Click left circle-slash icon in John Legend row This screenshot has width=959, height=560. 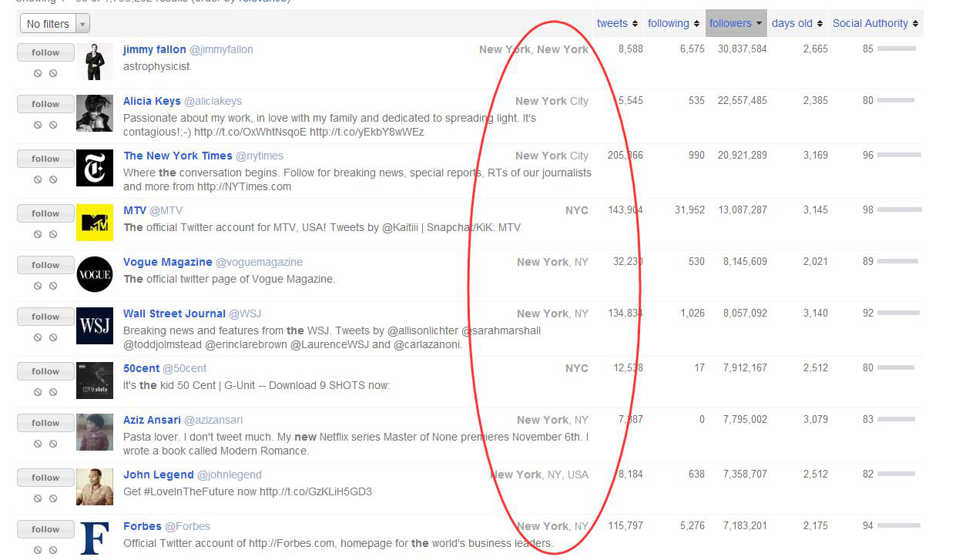(38, 498)
